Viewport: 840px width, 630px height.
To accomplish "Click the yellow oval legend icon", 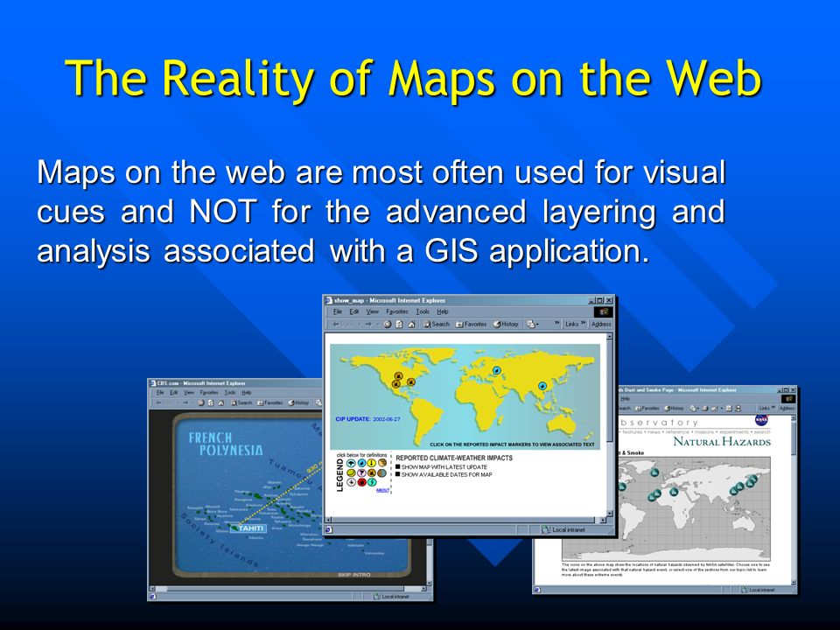I will (x=351, y=473).
